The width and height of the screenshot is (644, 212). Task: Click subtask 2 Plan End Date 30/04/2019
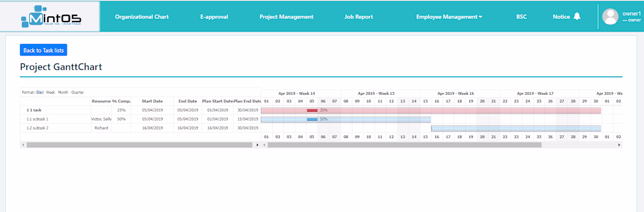[247, 128]
